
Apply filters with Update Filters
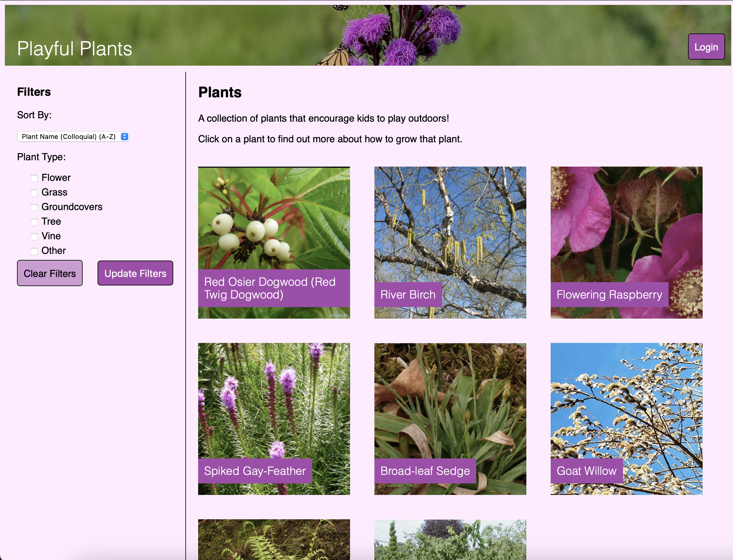pyautogui.click(x=135, y=273)
